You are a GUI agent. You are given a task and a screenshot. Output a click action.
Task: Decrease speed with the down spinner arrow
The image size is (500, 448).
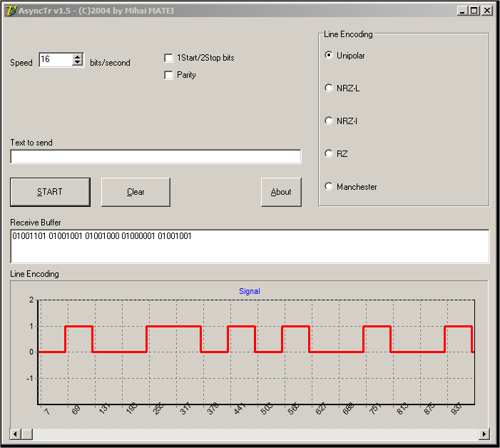coord(77,63)
